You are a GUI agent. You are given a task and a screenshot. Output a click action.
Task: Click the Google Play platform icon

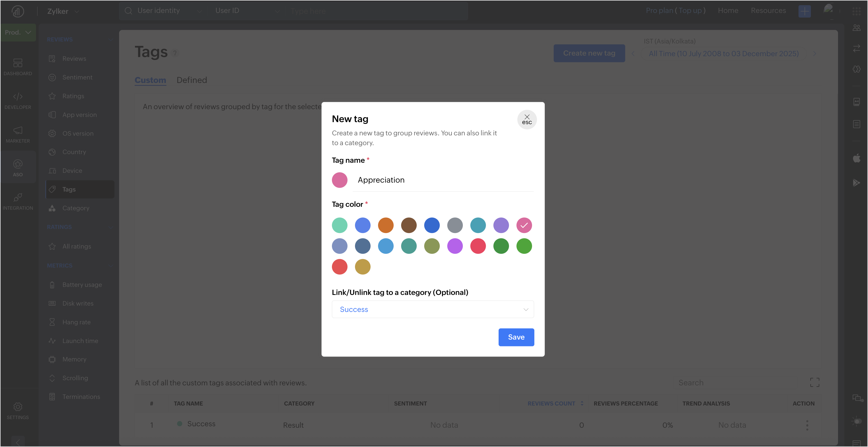pyautogui.click(x=856, y=183)
